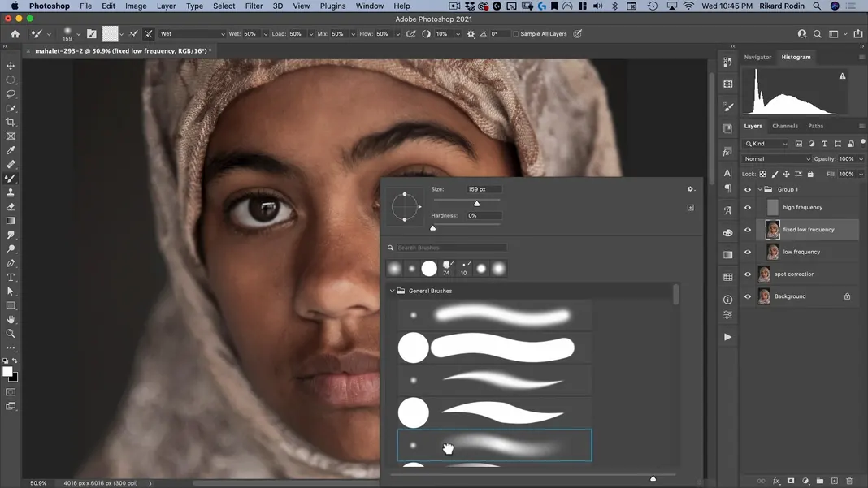The image size is (868, 488).
Task: Adjust the brush Hardness slider handle
Action: [433, 228]
